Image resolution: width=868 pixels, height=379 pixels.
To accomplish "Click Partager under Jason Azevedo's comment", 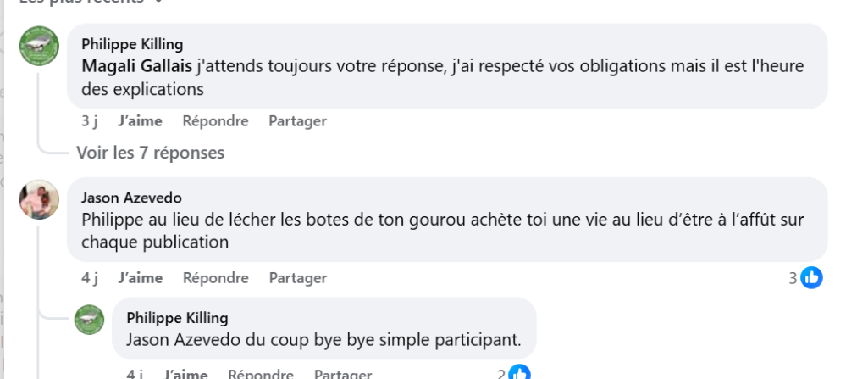I will [x=297, y=278].
